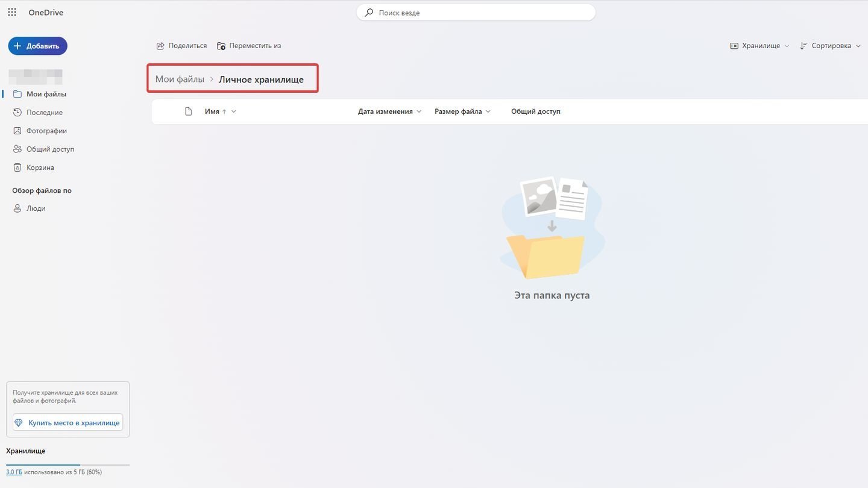Click Личное хранилище breadcrumb

tap(261, 80)
